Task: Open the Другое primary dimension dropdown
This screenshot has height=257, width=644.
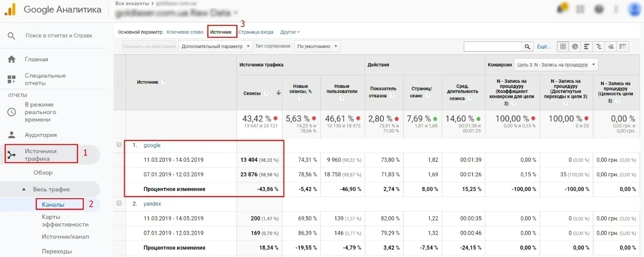Action: pos(290,32)
